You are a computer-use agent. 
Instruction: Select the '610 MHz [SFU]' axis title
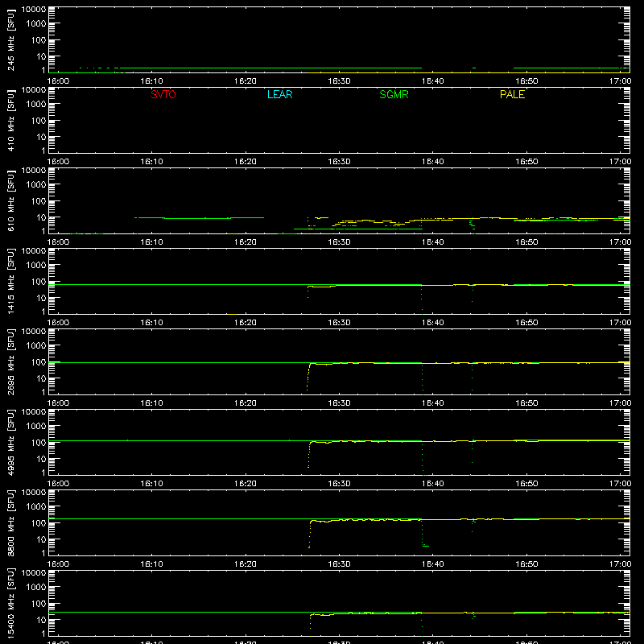11,200
